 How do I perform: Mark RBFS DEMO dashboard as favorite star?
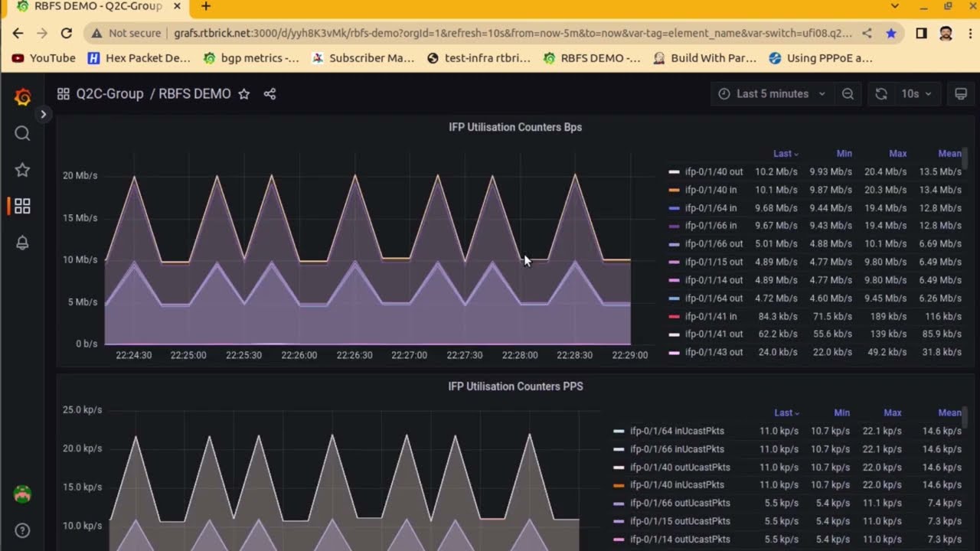click(243, 94)
